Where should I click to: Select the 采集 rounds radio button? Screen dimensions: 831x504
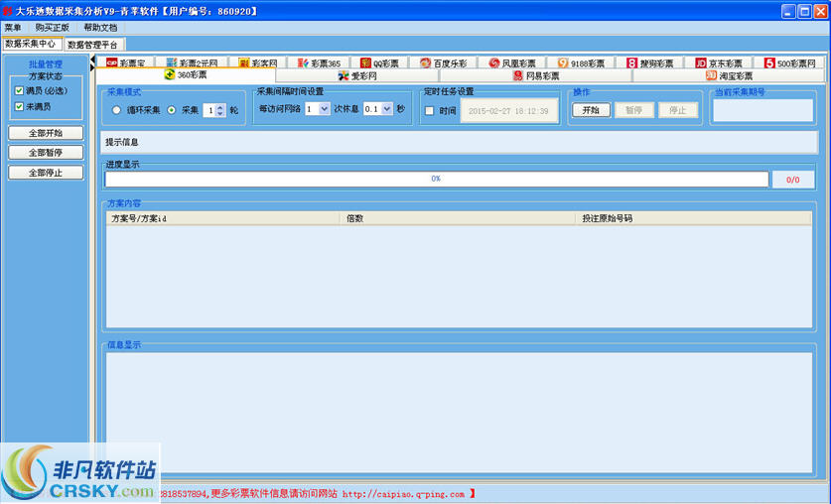coord(172,110)
